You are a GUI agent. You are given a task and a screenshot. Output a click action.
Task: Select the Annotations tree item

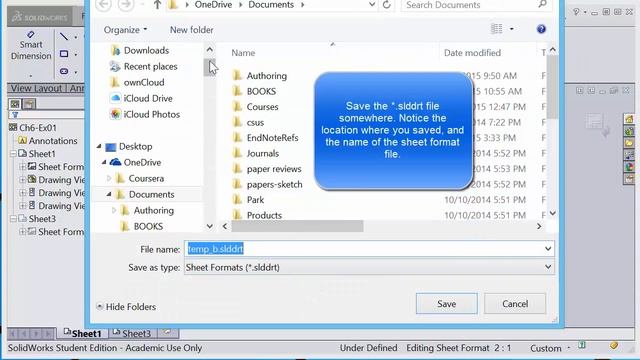[x=47, y=141]
